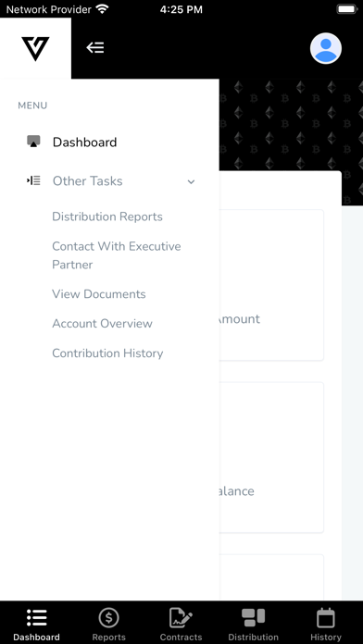363x644 pixels.
Task: Open Contact With Executive Partner
Action: coord(117,255)
